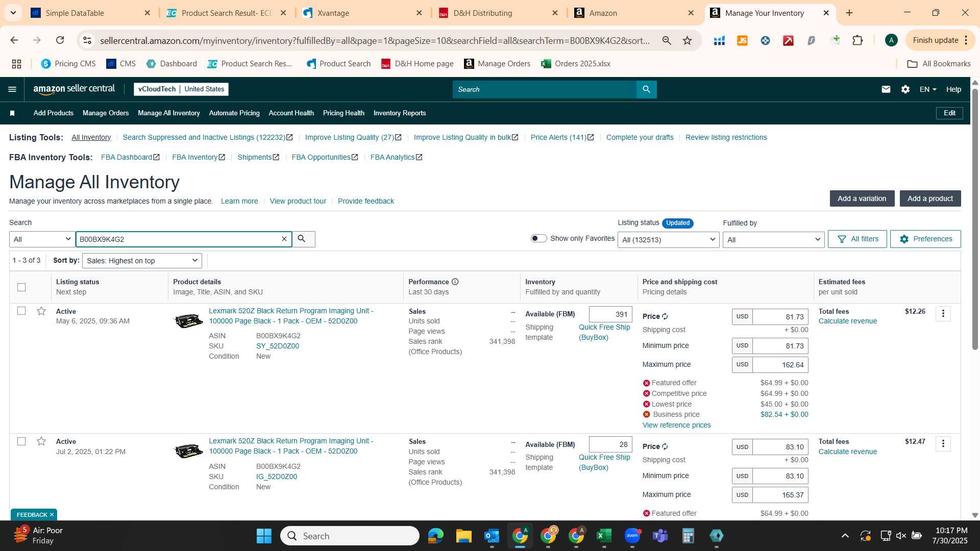The height and width of the screenshot is (551, 980).
Task: Open Price Alerts (141) link
Action: pos(562,138)
